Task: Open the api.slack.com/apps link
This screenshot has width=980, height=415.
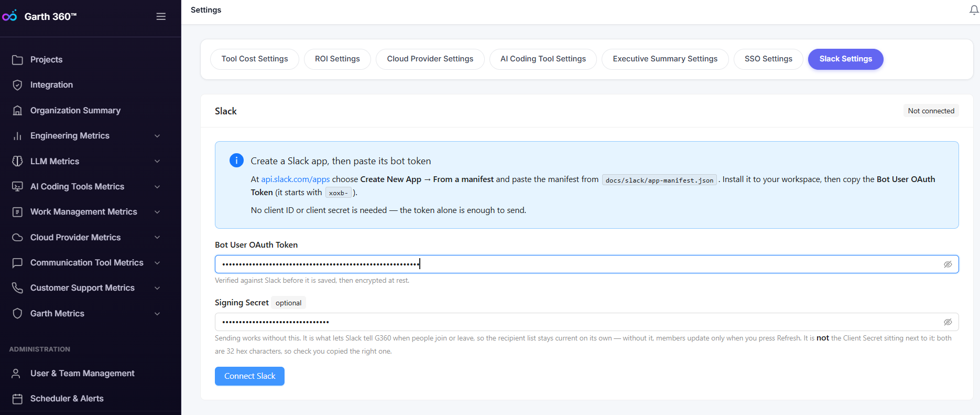Action: (x=296, y=179)
